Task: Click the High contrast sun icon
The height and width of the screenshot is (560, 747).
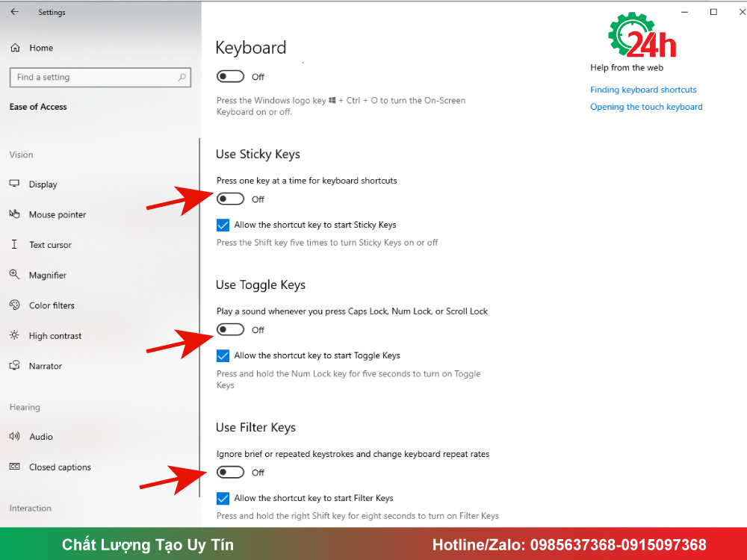Action: 15,335
